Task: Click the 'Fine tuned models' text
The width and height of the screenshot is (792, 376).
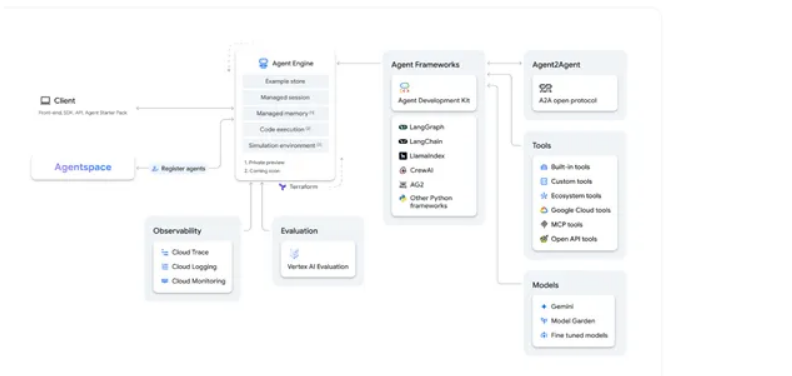Action: tap(579, 335)
